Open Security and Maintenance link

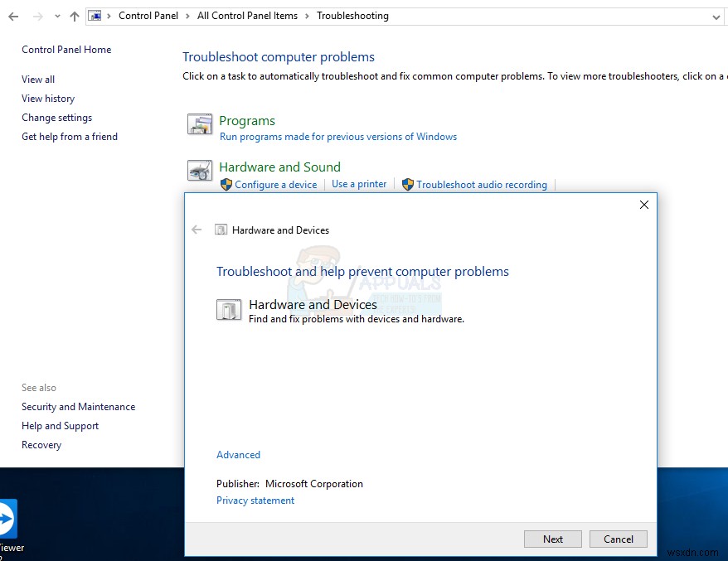point(79,407)
